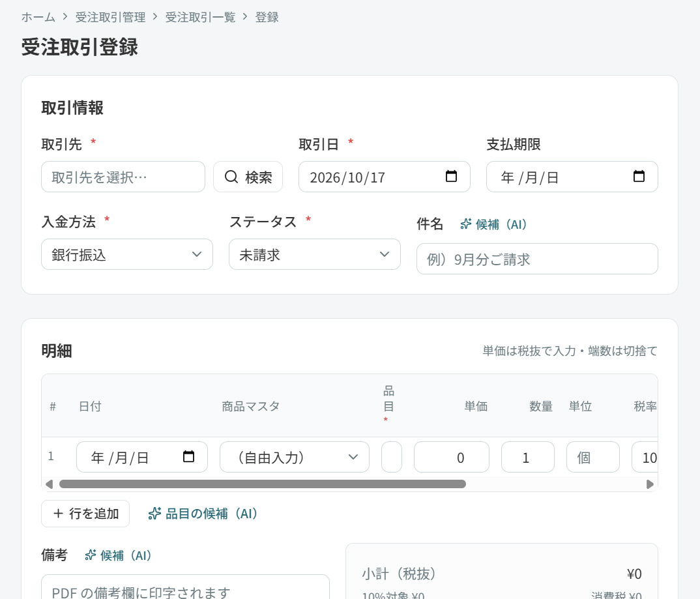The width and height of the screenshot is (700, 599).
Task: Navigate to 受注取引一覧 breadcrumb
Action: [201, 18]
